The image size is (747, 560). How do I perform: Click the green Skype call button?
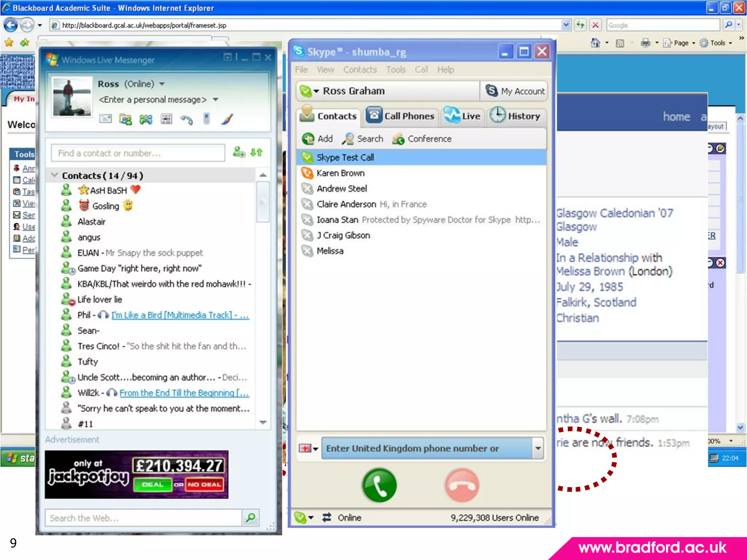coord(379,485)
